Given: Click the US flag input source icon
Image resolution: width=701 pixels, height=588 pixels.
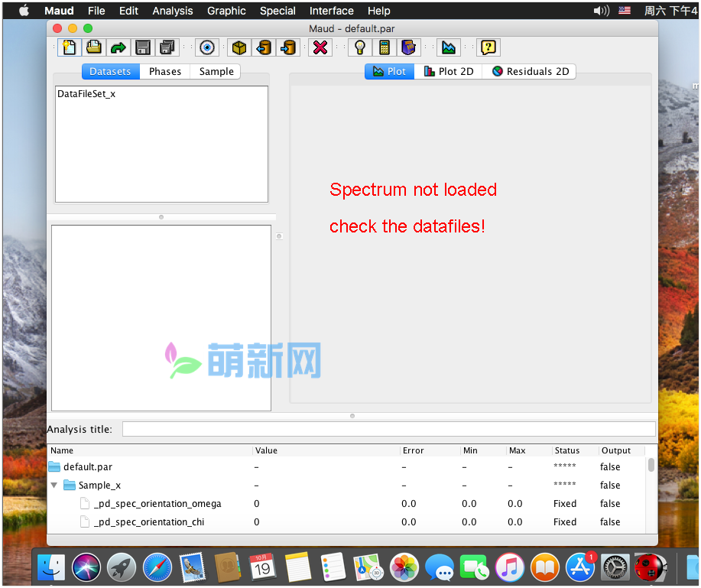Looking at the screenshot, I should tap(625, 10).
